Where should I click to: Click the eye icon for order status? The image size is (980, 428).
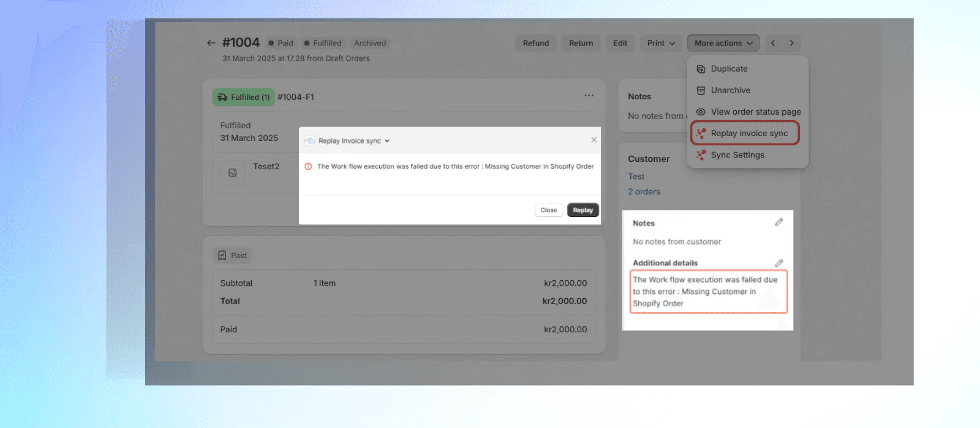pyautogui.click(x=701, y=112)
